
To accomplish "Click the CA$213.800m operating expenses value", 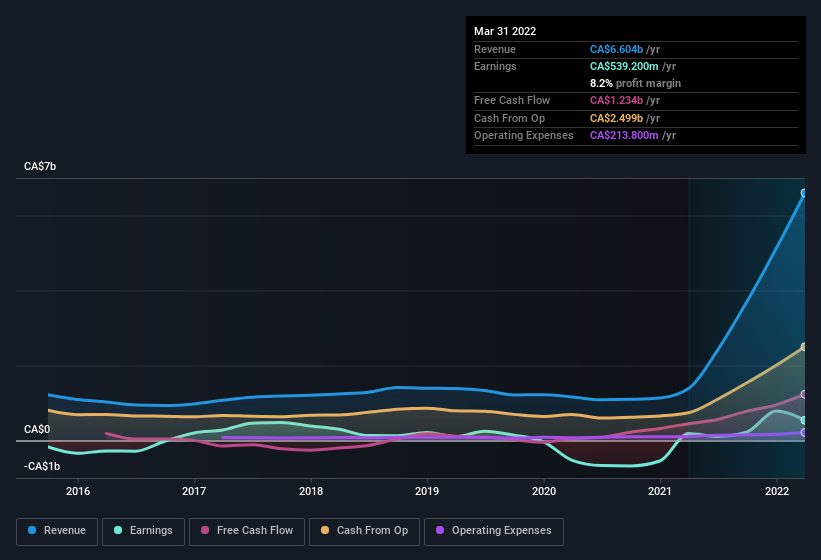I will click(624, 136).
